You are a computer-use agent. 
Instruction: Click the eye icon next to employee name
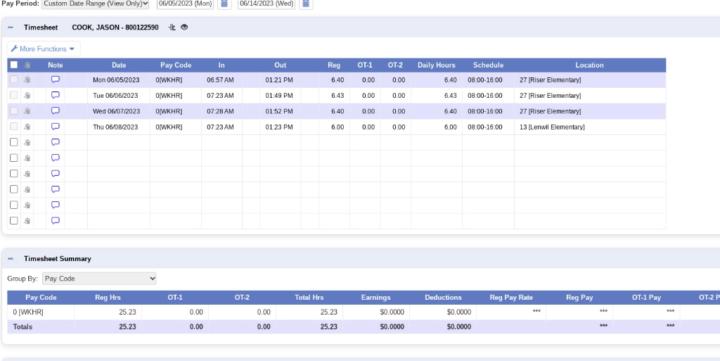pos(184,28)
